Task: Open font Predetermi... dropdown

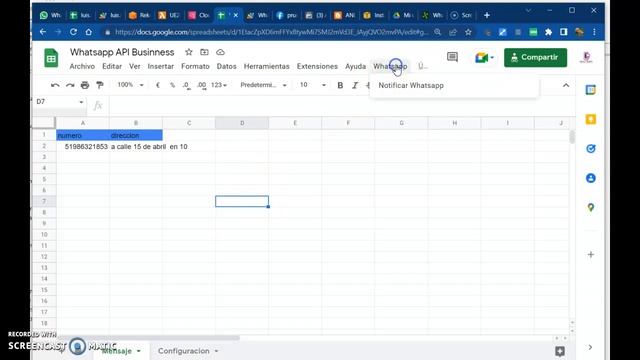Action: 263,85
